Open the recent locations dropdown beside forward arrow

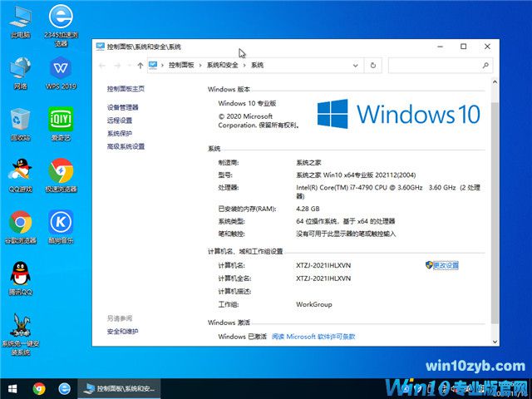(x=129, y=66)
